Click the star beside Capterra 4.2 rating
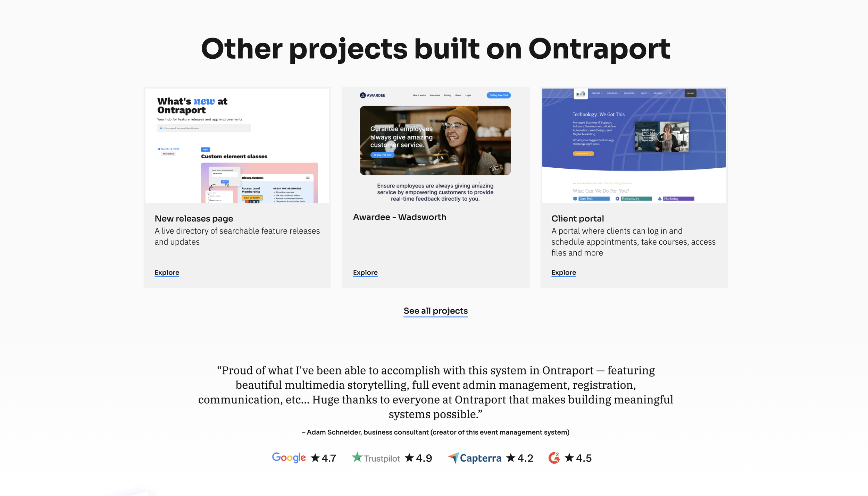Viewport: 868px width, 496px height. pyautogui.click(x=510, y=458)
